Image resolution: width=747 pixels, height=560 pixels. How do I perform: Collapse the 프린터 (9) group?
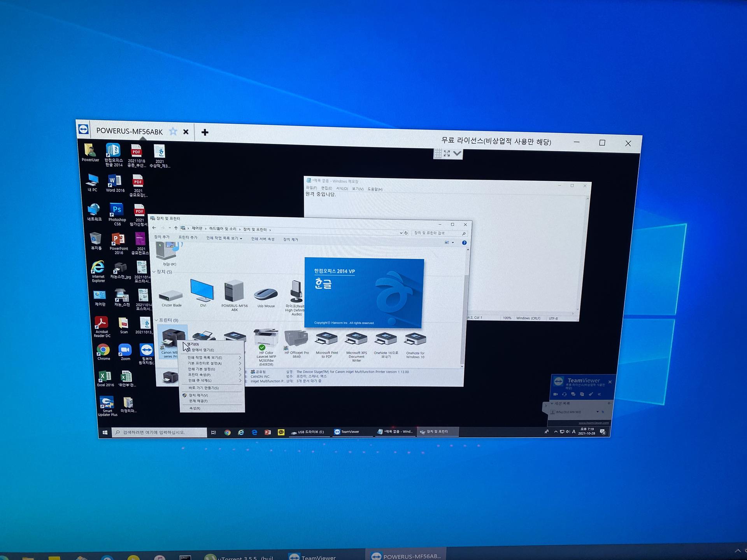coord(156,320)
